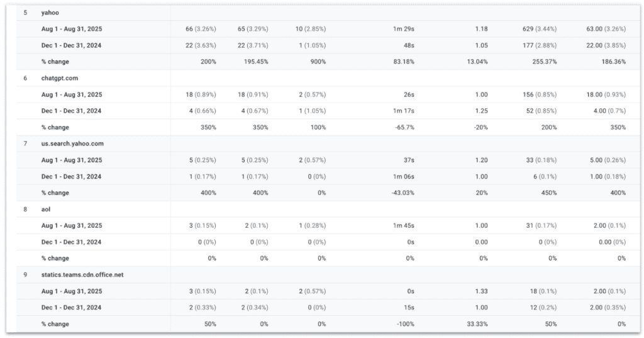Click the 900% change value for yahoo
The image size is (644, 338).
318,62
